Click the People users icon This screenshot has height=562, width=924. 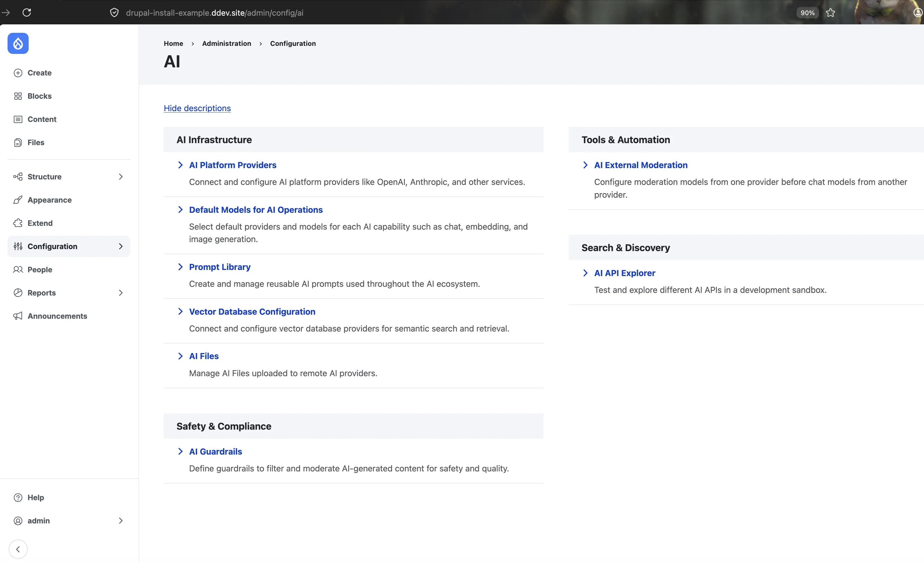pos(18,270)
